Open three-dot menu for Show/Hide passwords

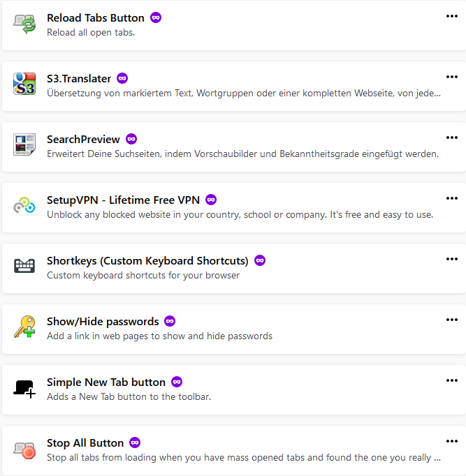coord(451,320)
